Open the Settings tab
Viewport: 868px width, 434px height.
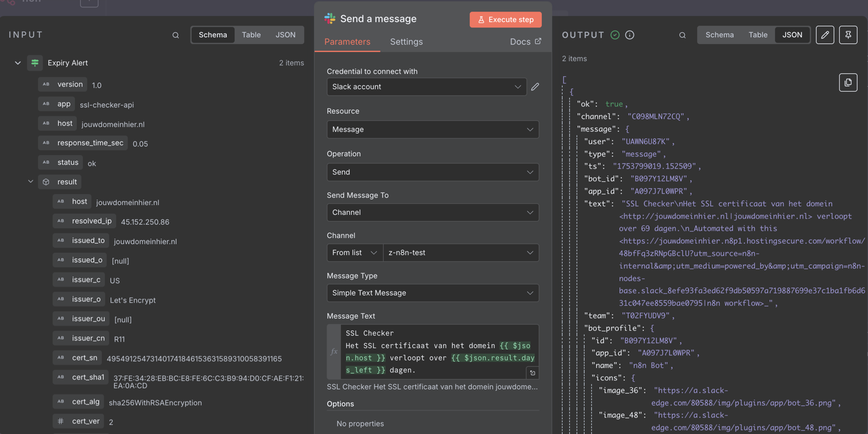point(406,42)
